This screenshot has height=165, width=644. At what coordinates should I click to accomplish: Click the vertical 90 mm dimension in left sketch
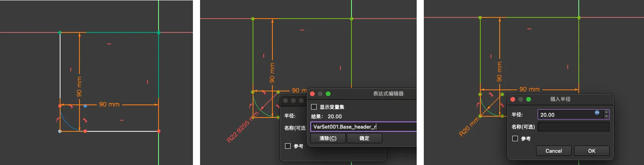coord(79,87)
